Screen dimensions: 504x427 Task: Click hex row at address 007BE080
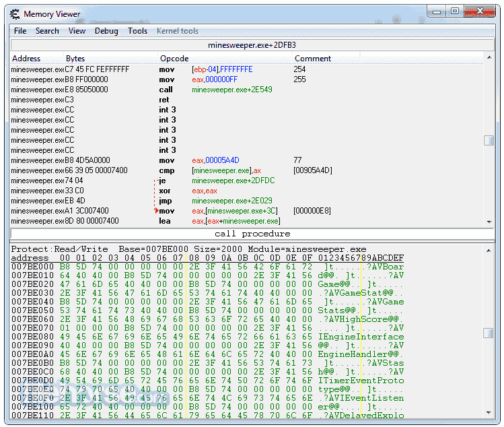point(202,337)
